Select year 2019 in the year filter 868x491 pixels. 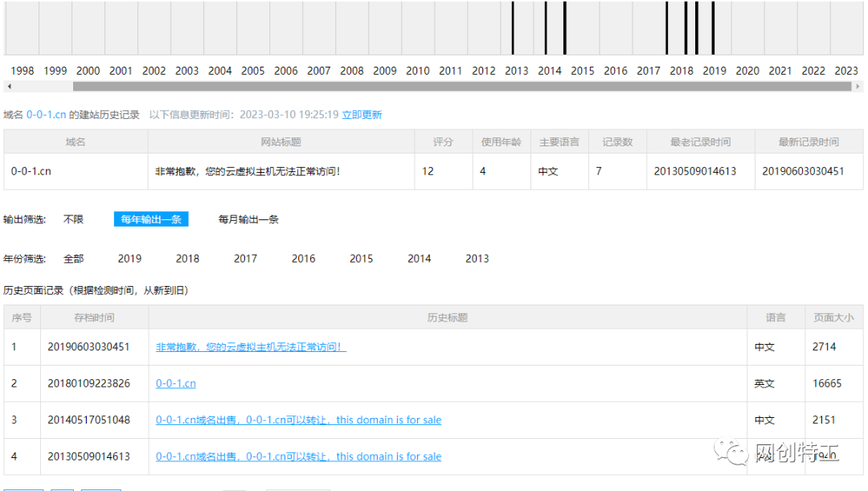click(x=129, y=258)
